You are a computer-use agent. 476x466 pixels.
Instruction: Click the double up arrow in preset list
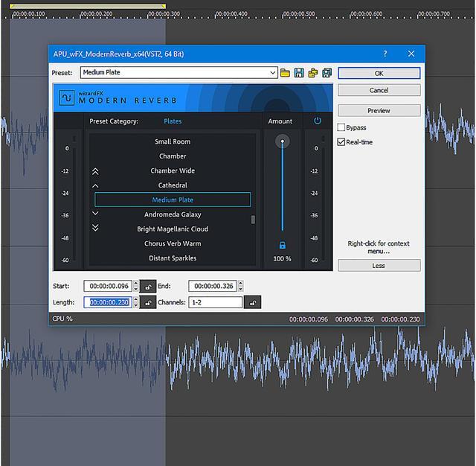(x=95, y=172)
